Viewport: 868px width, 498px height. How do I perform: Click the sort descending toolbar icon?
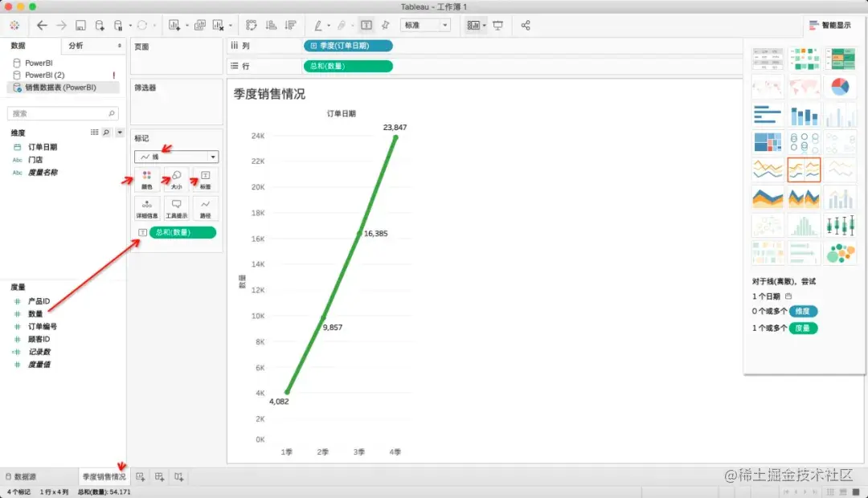290,26
